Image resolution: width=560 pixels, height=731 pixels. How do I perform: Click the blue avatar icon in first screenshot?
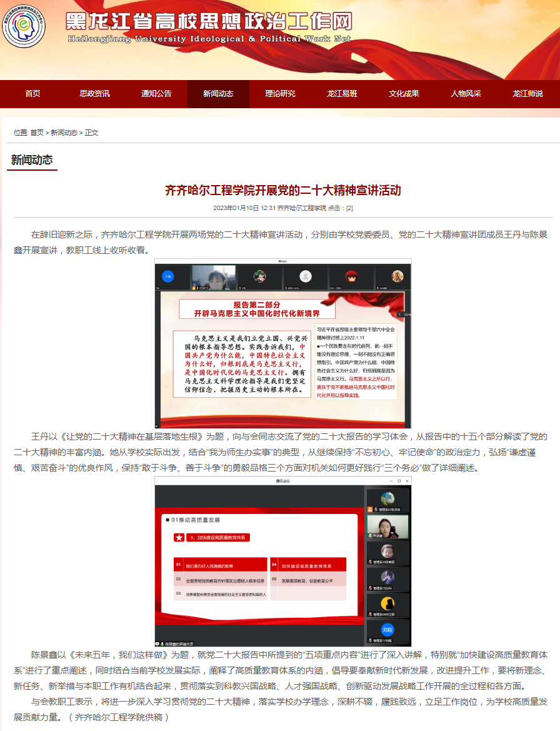pyautogui.click(x=168, y=276)
